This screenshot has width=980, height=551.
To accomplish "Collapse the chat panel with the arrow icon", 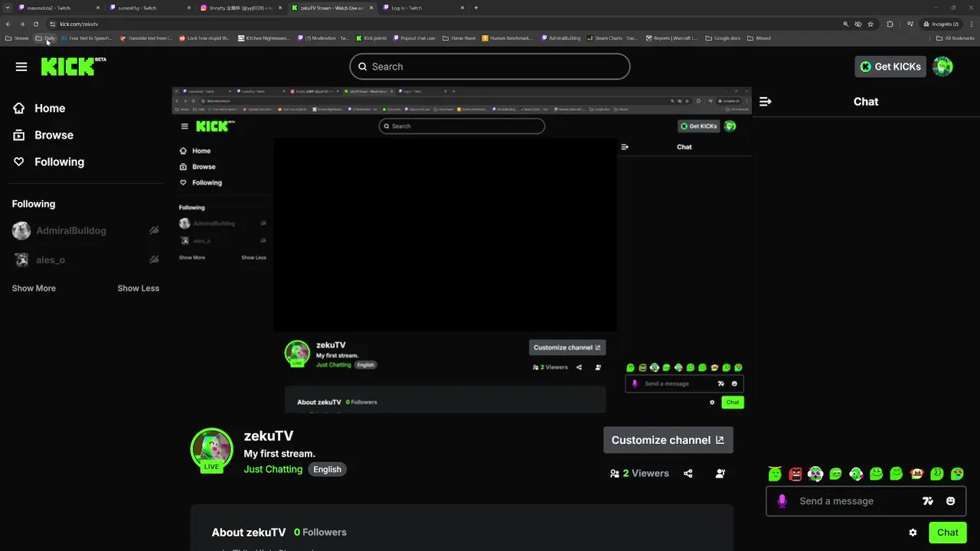I will pyautogui.click(x=765, y=101).
